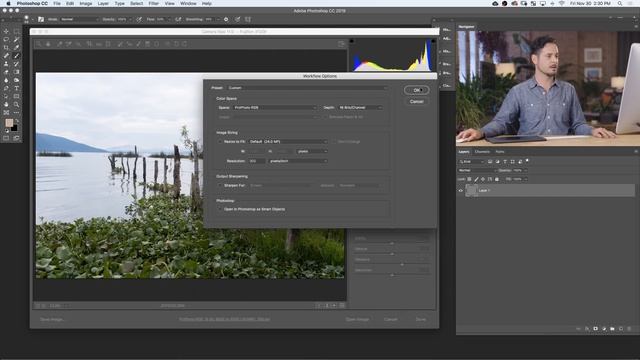Create new layer icon in Layers panel
This screenshot has height=360, width=640.
tap(621, 329)
